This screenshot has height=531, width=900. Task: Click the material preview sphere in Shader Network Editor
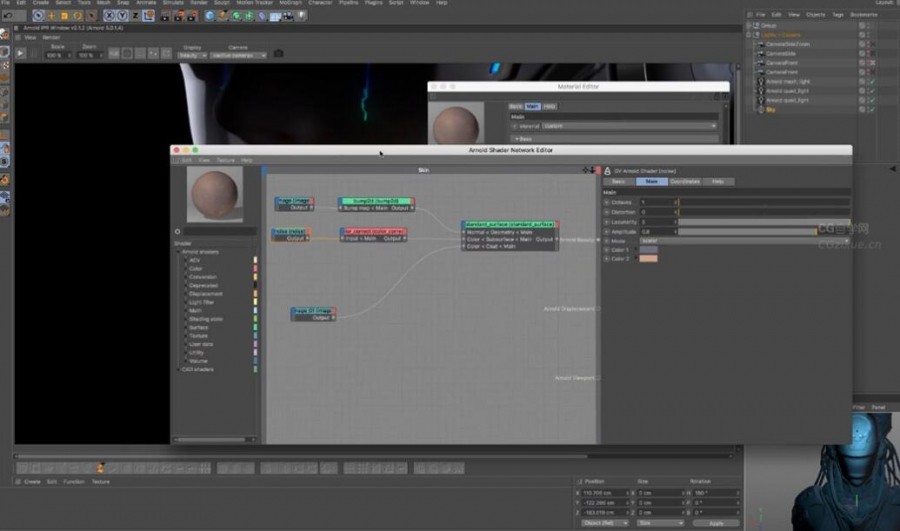coord(215,194)
